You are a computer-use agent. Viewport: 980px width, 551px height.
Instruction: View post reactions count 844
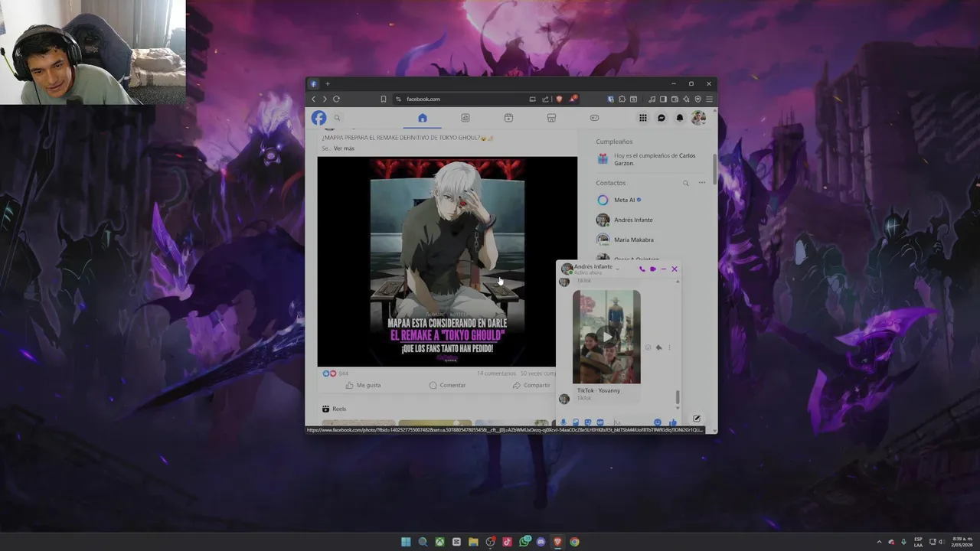(335, 373)
